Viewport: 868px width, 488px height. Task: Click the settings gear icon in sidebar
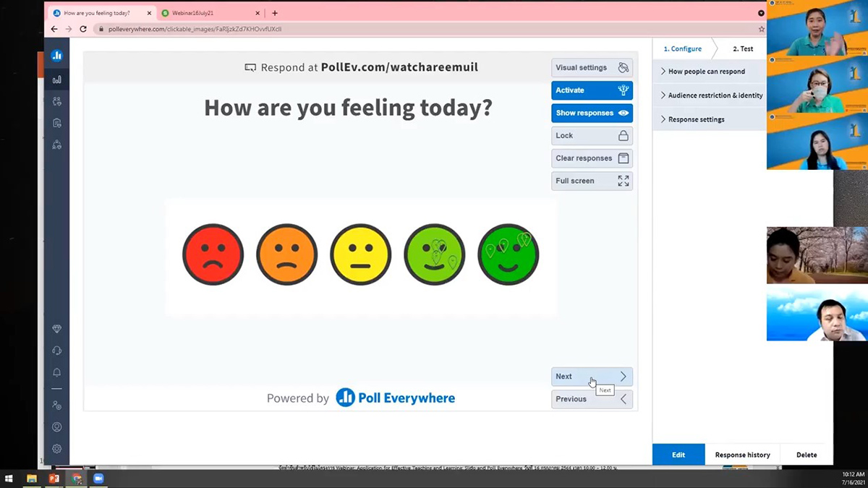57,448
